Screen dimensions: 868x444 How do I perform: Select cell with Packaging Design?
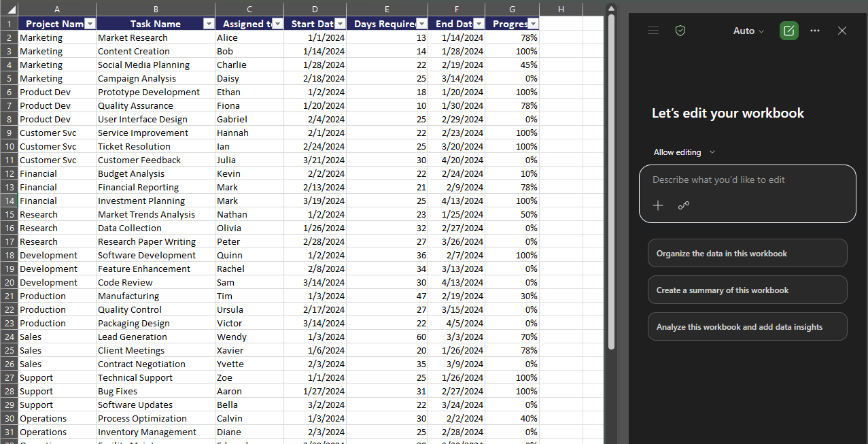[156, 323]
